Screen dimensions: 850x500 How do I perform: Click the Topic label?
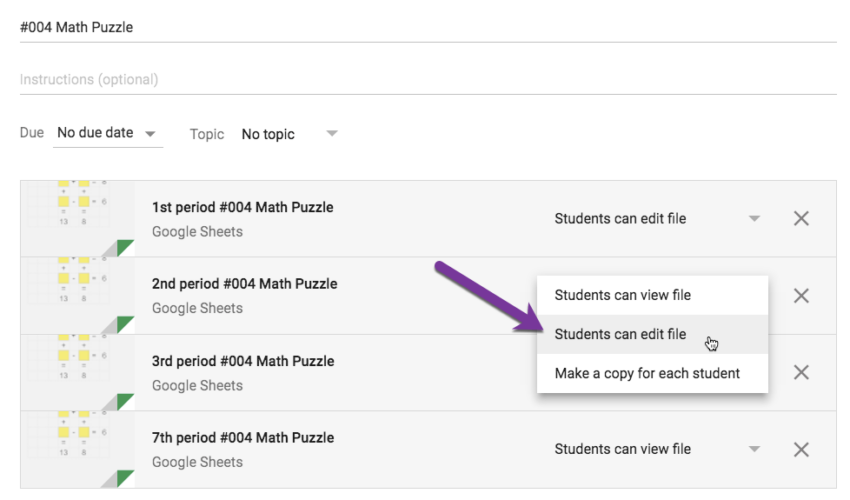point(207,134)
